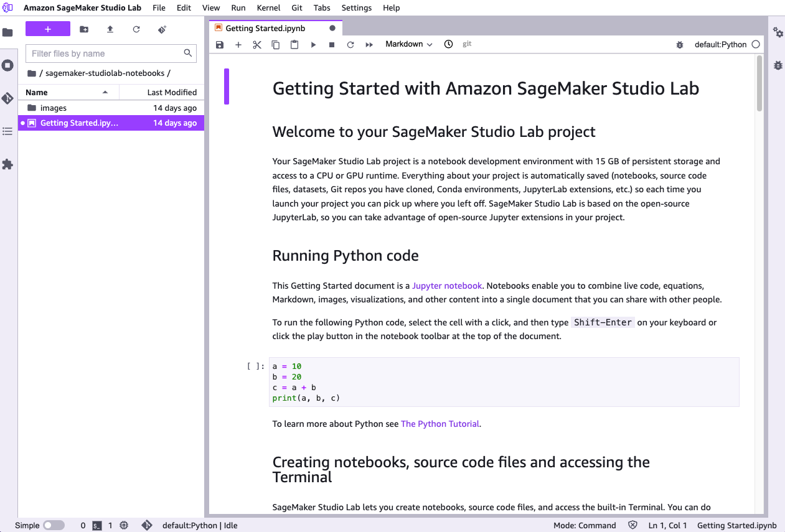785x532 pixels.
Task: Open the View menu
Action: point(211,8)
